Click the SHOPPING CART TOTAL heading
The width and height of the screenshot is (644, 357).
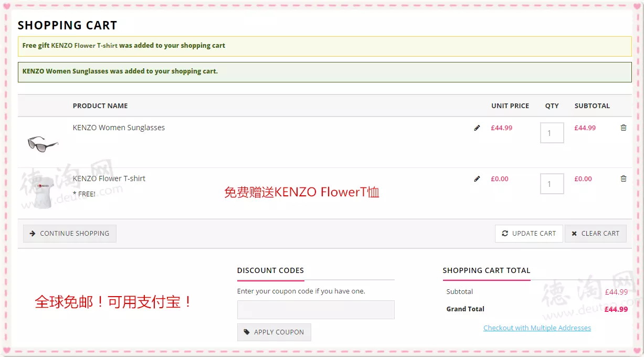coord(487,270)
